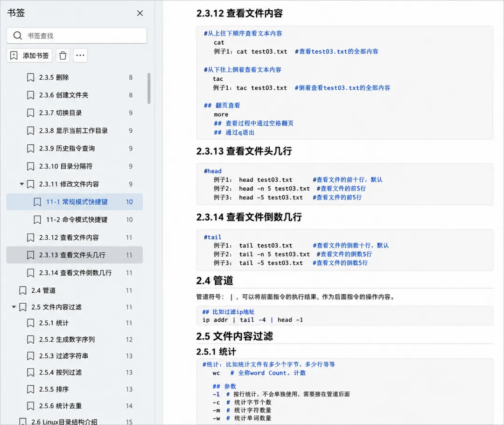This screenshot has height=425, width=504.
Task: Select bookmark 2.3.13 查看文件头几行
Action: [x=75, y=255]
